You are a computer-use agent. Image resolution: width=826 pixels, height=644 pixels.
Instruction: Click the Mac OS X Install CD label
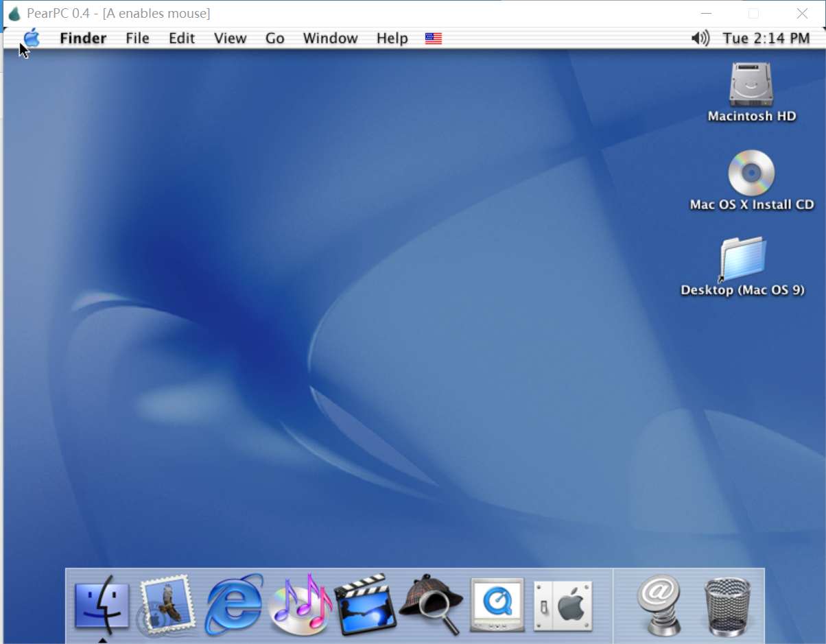point(752,204)
